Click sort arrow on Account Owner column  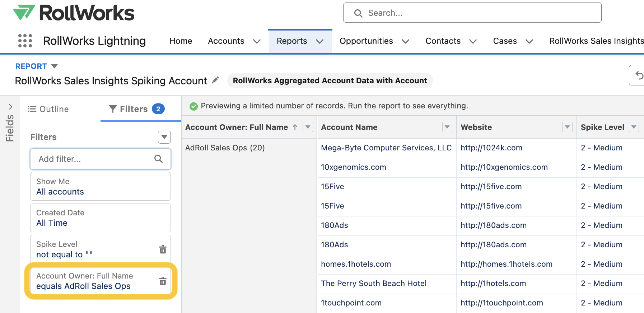tap(295, 127)
